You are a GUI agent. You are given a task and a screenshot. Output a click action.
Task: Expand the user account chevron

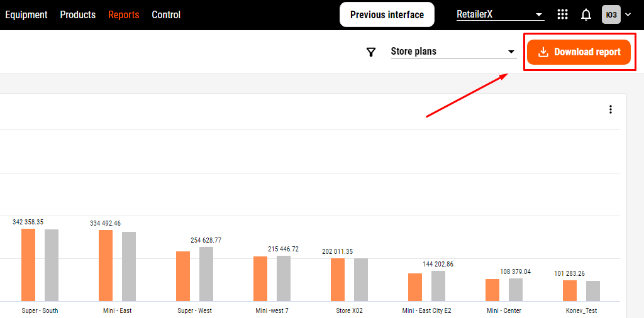point(628,15)
